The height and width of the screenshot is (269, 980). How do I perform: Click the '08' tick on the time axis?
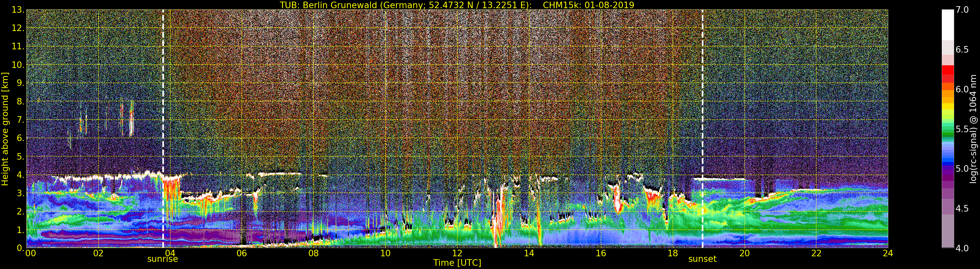[313, 253]
